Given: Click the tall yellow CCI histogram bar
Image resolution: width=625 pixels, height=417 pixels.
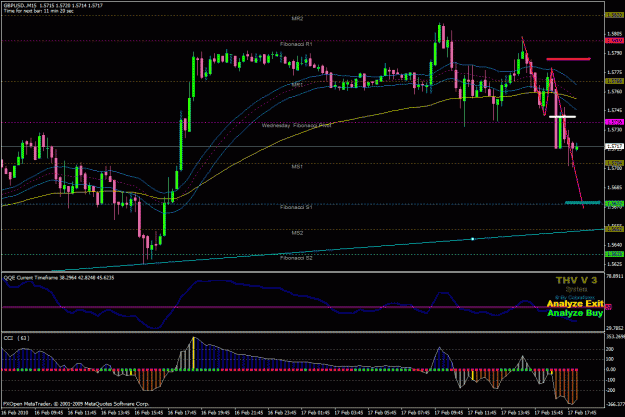Looking at the screenshot, I should point(194,354).
